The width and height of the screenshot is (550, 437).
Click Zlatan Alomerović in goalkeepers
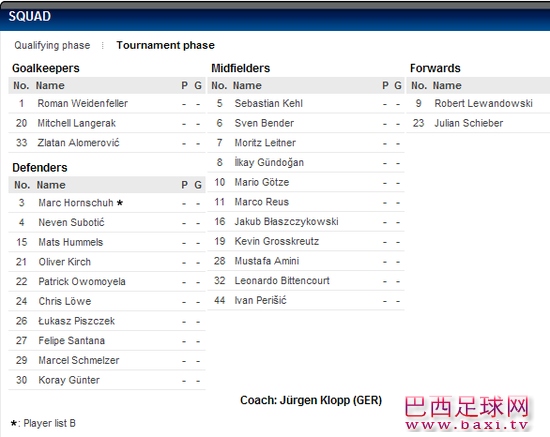pos(78,143)
